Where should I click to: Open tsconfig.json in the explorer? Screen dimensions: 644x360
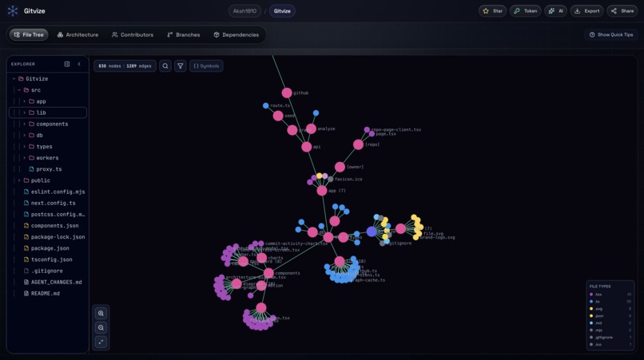[x=48, y=259]
